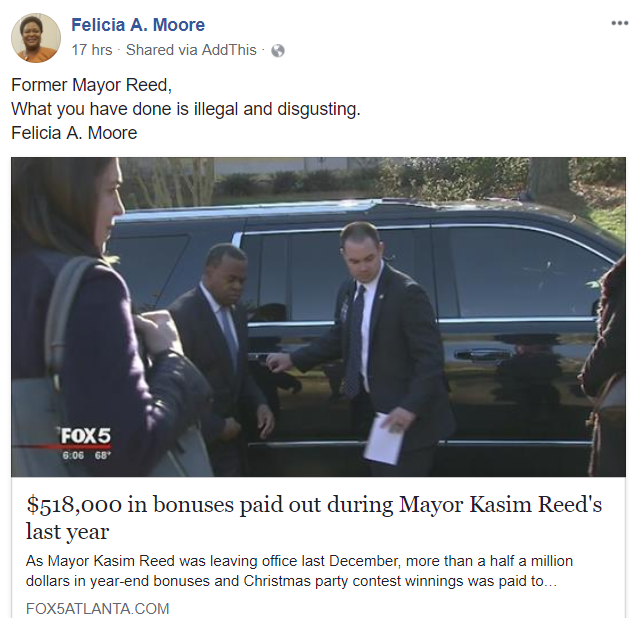Viewport: 636px width, 618px height.
Task: Click the globe public-privacy icon
Action: [278, 51]
